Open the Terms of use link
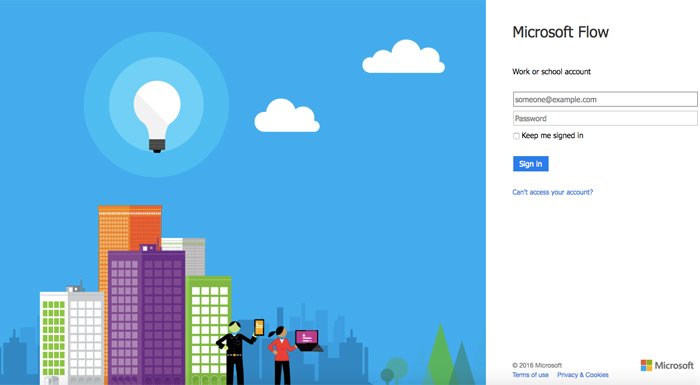Image resolution: width=700 pixels, height=385 pixels. pos(530,375)
